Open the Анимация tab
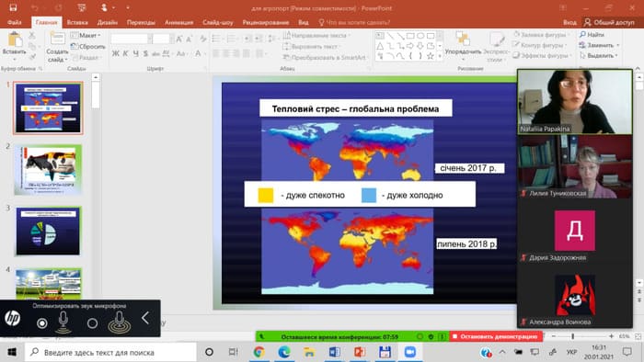This screenshot has width=644, height=362. point(178,22)
